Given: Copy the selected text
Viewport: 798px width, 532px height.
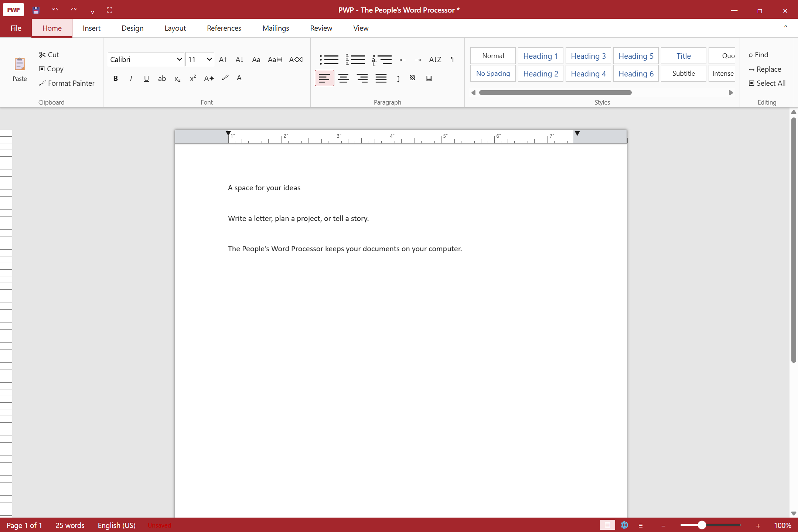Looking at the screenshot, I should click(x=51, y=69).
